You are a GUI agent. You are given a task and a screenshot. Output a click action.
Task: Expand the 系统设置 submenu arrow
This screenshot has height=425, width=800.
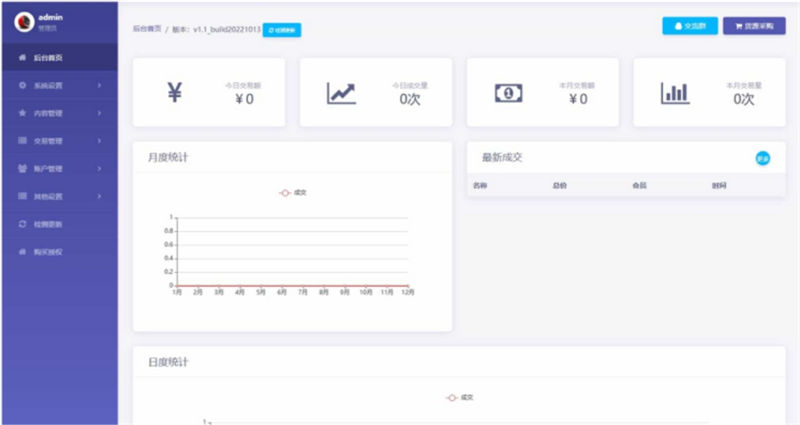point(99,87)
